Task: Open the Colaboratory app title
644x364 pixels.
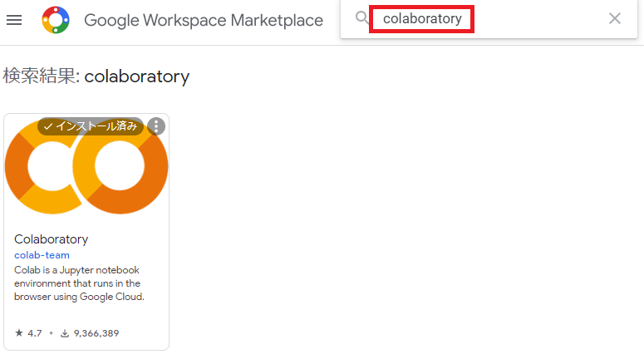Action: [52, 239]
